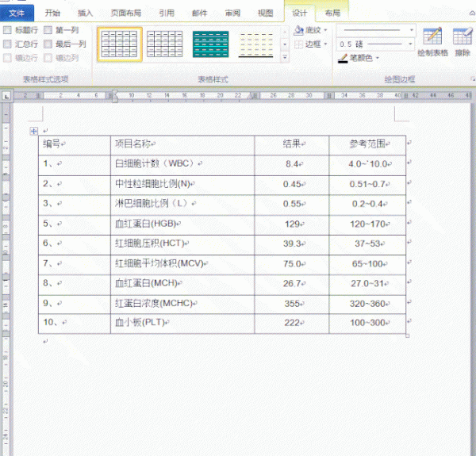Click the row number 10、 cell
Viewport: 476px width, 456px height.
[75, 324]
